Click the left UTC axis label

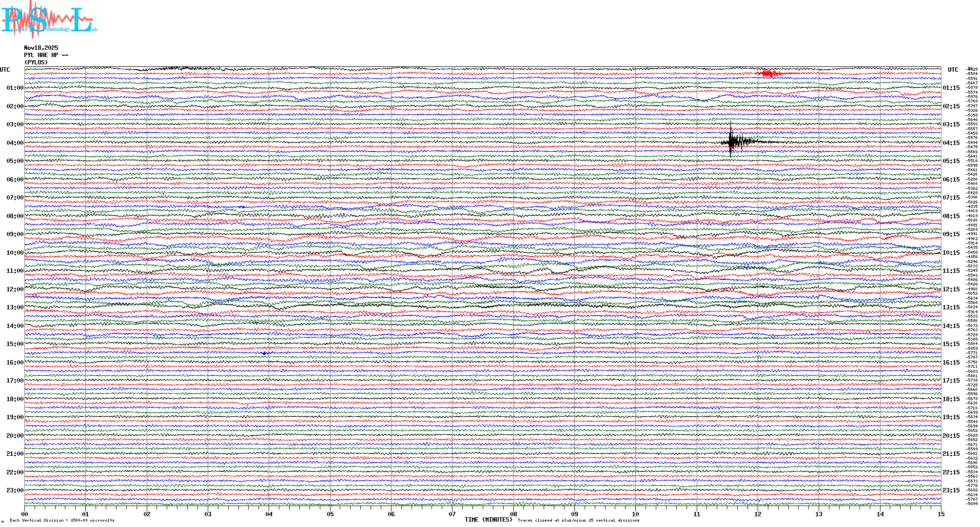pyautogui.click(x=5, y=70)
